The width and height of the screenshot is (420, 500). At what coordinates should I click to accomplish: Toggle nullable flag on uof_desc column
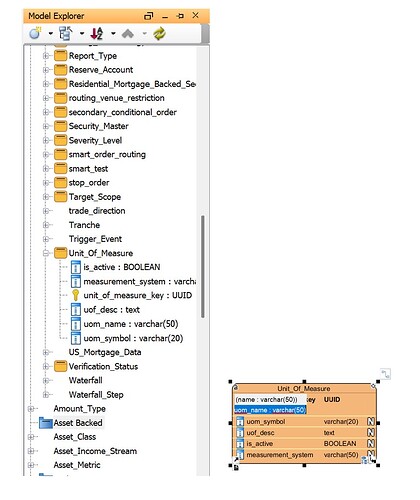coord(371,432)
